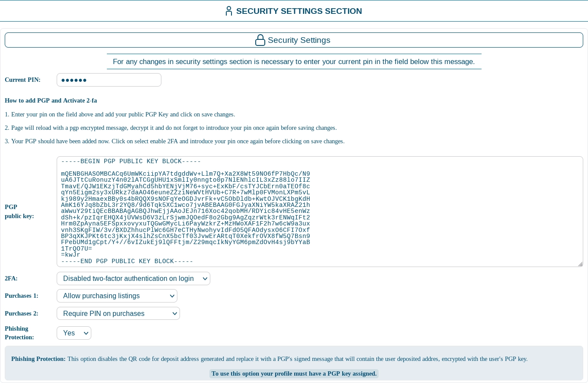
Task: Click the PGP textarea resize handle
Action: click(x=580, y=264)
